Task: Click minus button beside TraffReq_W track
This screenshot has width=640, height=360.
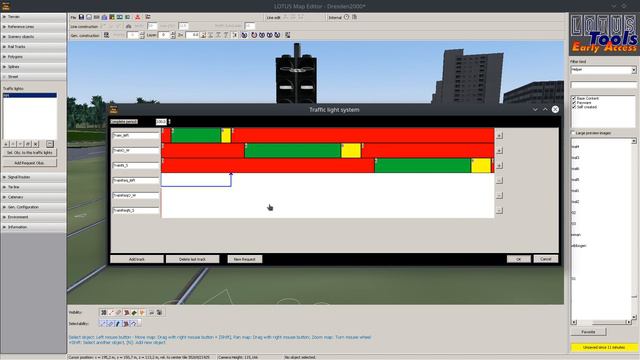Action: click(499, 196)
